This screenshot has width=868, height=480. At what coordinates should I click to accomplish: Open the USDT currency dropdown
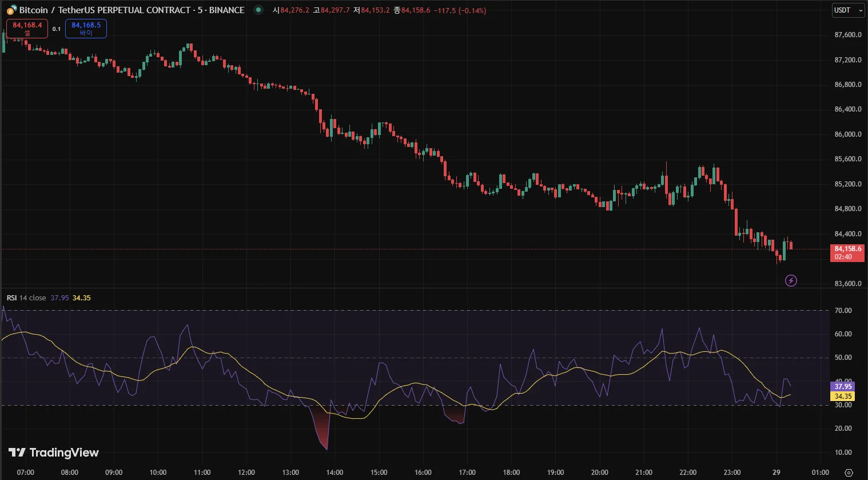(x=847, y=10)
